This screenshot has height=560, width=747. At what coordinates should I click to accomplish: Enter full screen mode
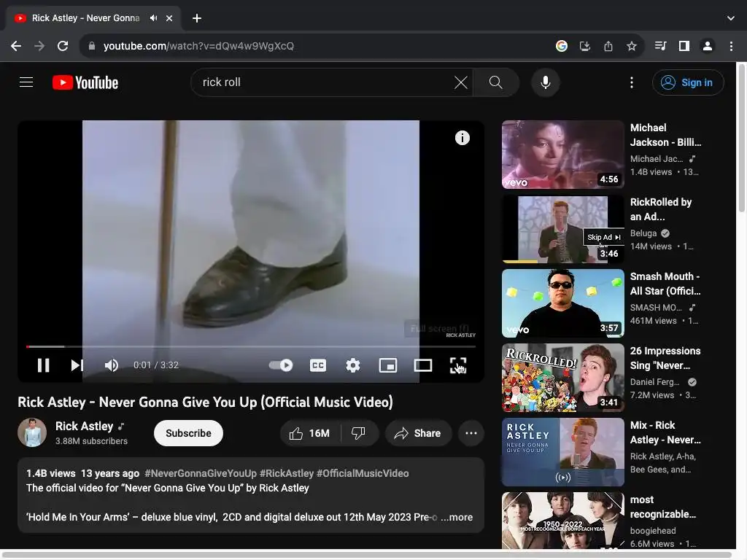pyautogui.click(x=458, y=365)
